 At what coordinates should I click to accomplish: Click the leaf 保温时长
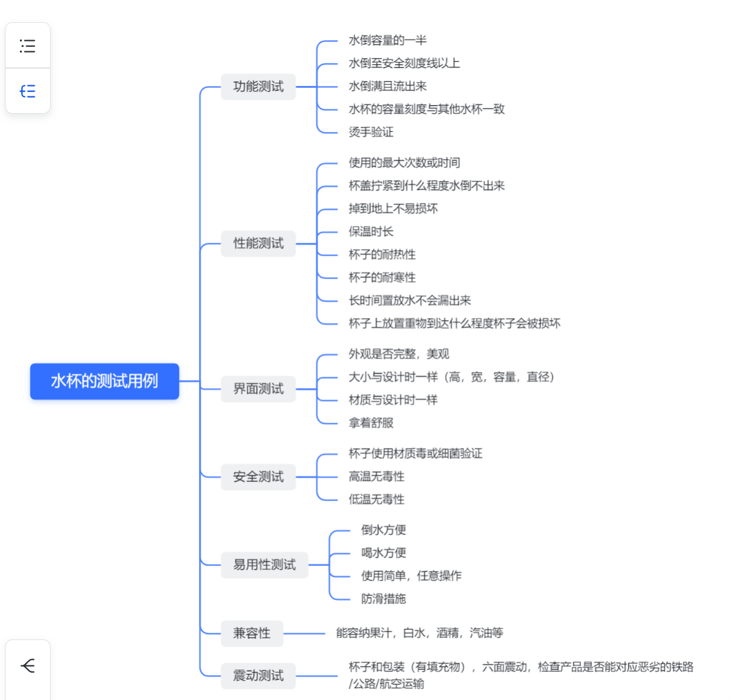pos(371,232)
